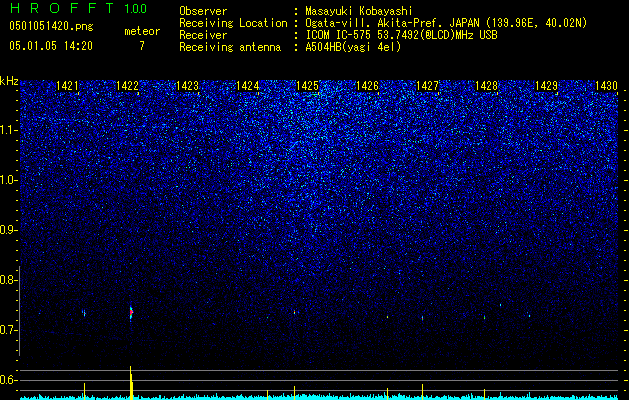The image size is (629, 400).
Task: Click the 1.1 kHz axis label
Action: point(9,130)
